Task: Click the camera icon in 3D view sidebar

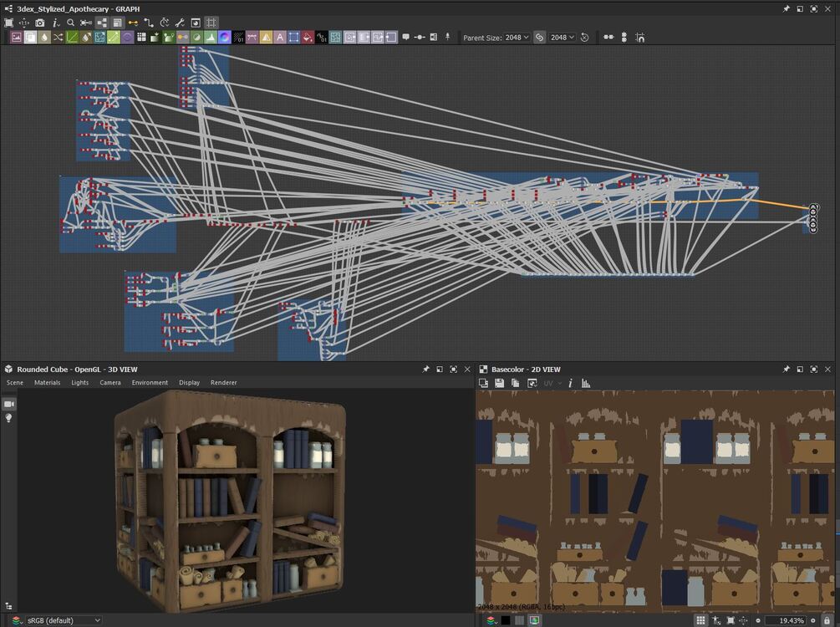Action: coord(9,404)
